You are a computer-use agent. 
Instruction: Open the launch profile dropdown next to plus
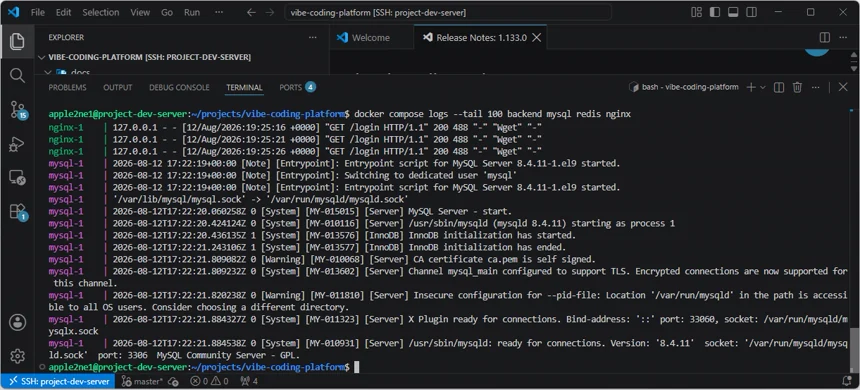pos(763,87)
